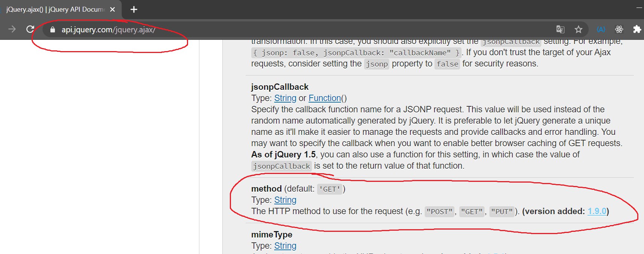
Task: Open the extensions puzzle-piece menu
Action: tap(637, 29)
